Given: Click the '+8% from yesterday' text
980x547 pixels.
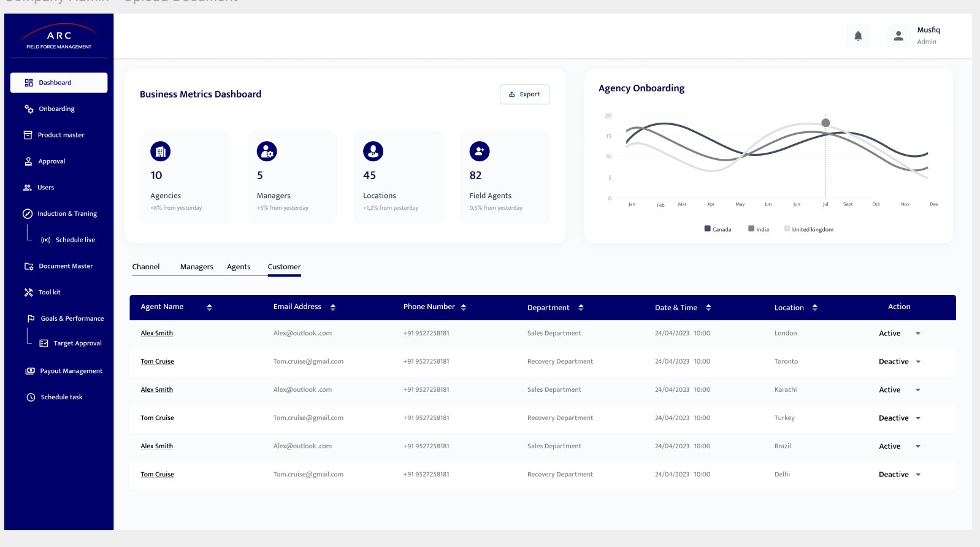Looking at the screenshot, I should coord(176,208).
